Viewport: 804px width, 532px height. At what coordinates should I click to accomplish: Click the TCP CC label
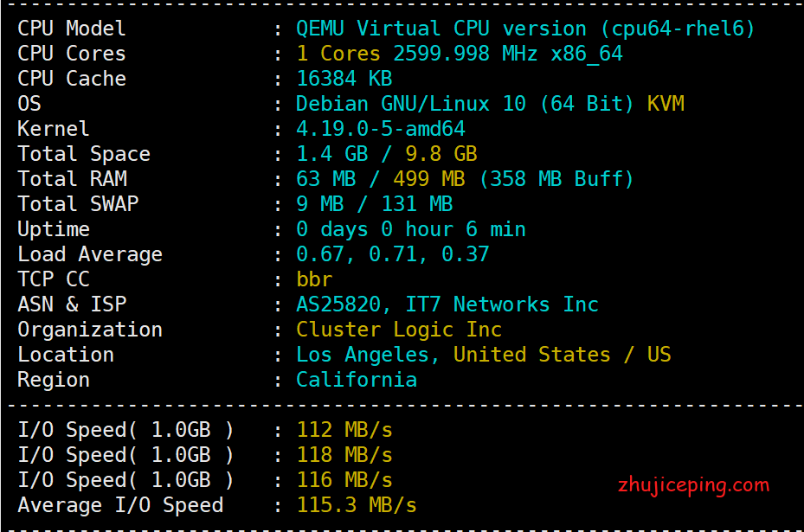tap(54, 279)
